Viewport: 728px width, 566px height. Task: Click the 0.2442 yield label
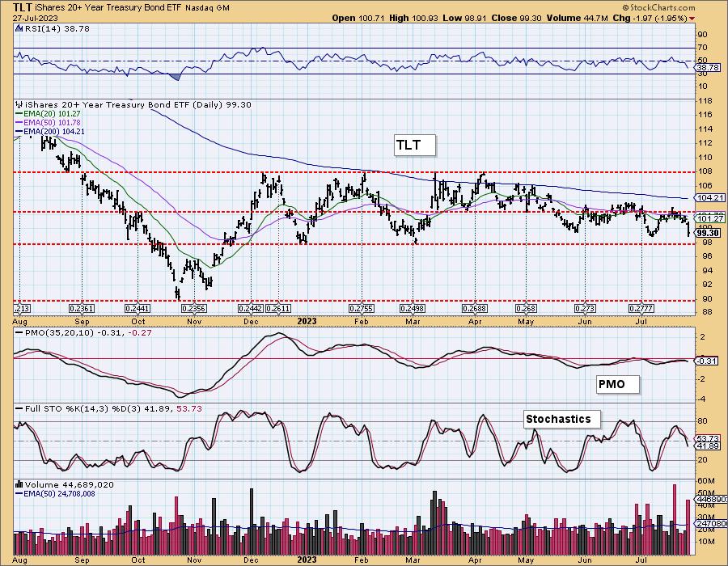click(251, 309)
